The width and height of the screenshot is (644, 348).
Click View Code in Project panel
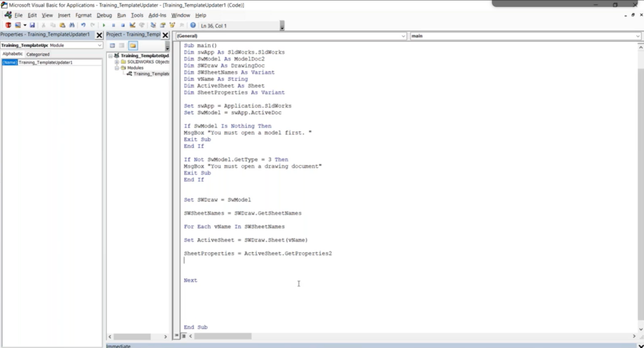point(112,46)
